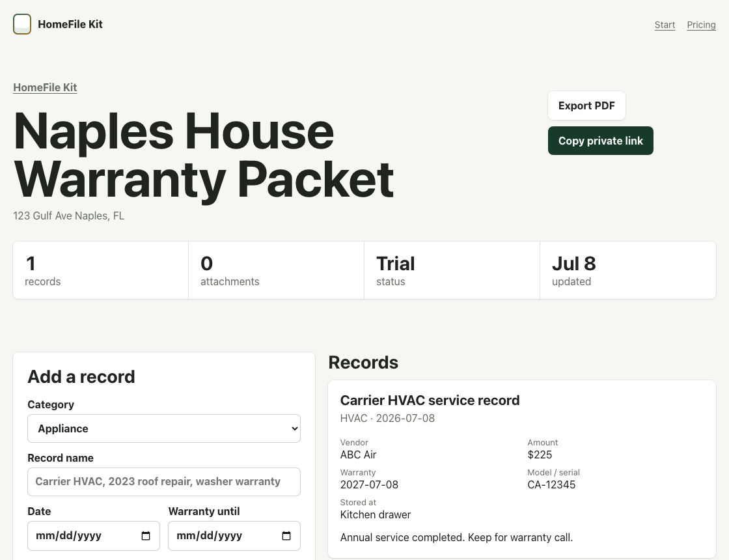Click the Carrier HVAC service record title
This screenshot has width=729, height=560.
click(430, 400)
